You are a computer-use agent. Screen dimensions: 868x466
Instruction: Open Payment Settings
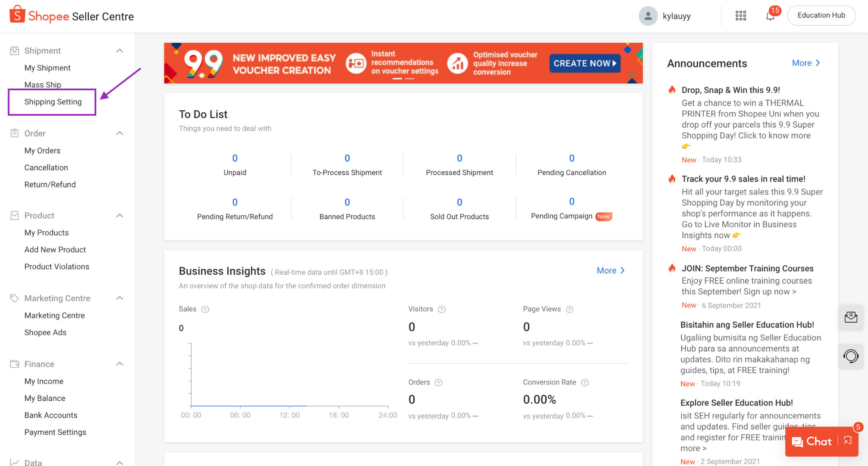click(x=55, y=432)
